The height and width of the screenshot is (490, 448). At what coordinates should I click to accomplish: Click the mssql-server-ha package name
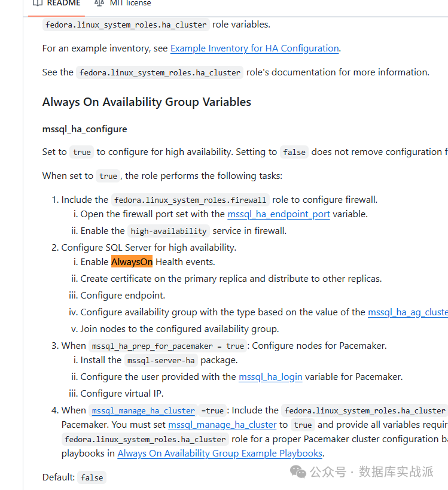[160, 360]
